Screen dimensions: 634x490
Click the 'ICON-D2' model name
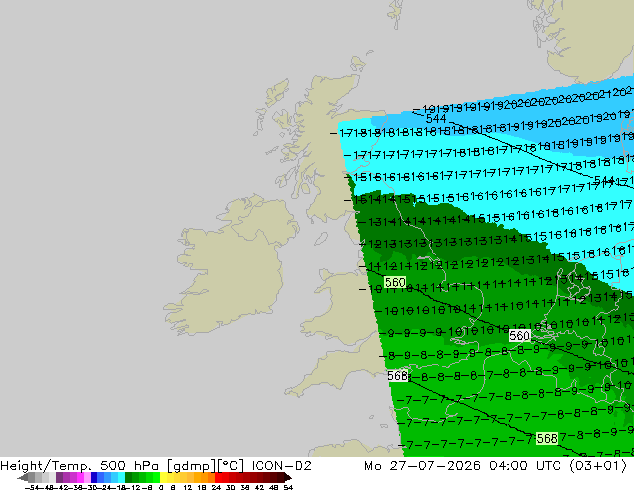click(281, 466)
